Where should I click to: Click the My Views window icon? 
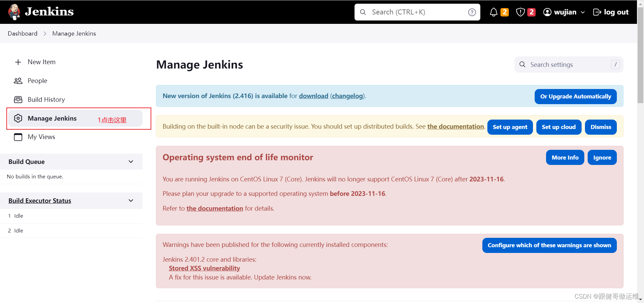18,137
